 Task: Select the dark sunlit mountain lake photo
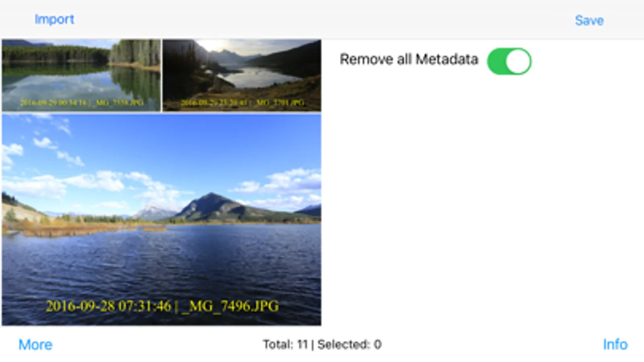[x=242, y=75]
